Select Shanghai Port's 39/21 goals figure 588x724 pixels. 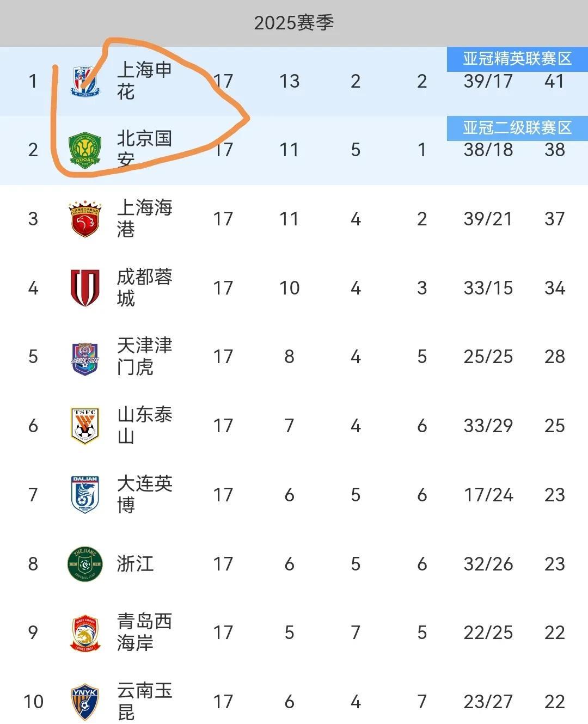(x=488, y=219)
